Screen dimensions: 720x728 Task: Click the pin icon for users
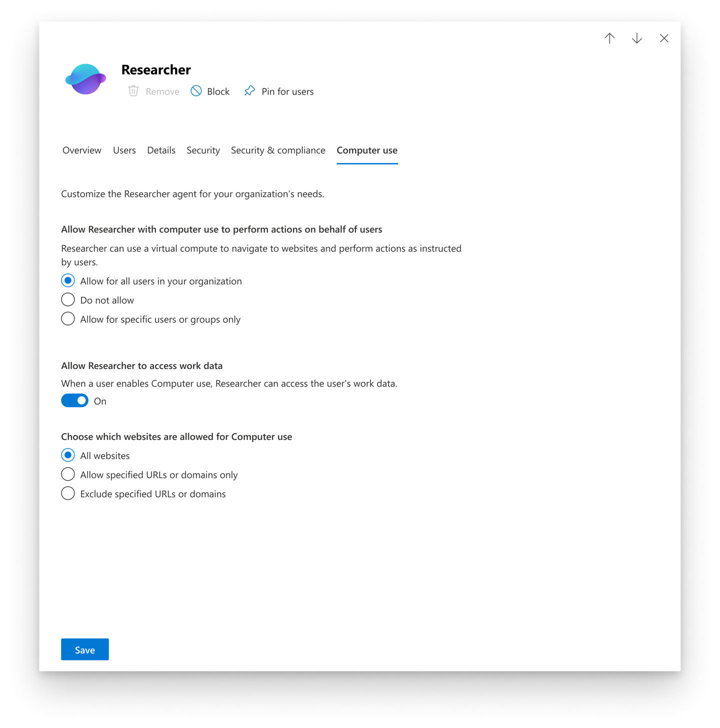249,91
